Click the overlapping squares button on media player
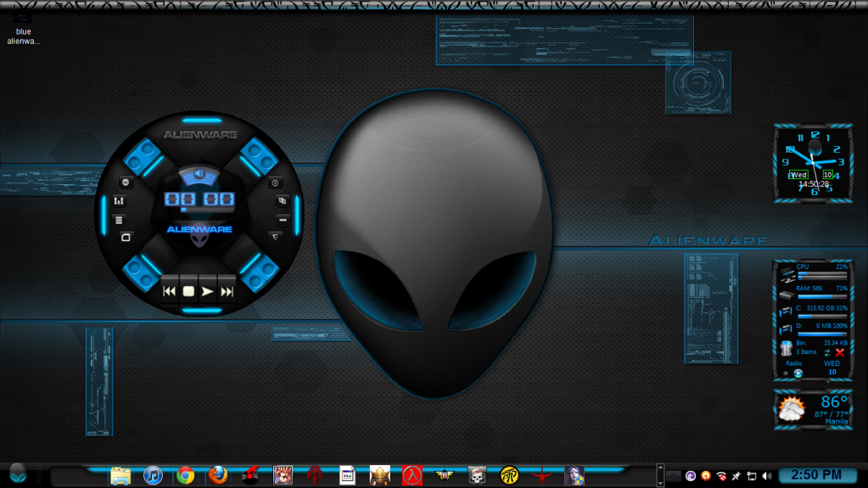 click(283, 201)
